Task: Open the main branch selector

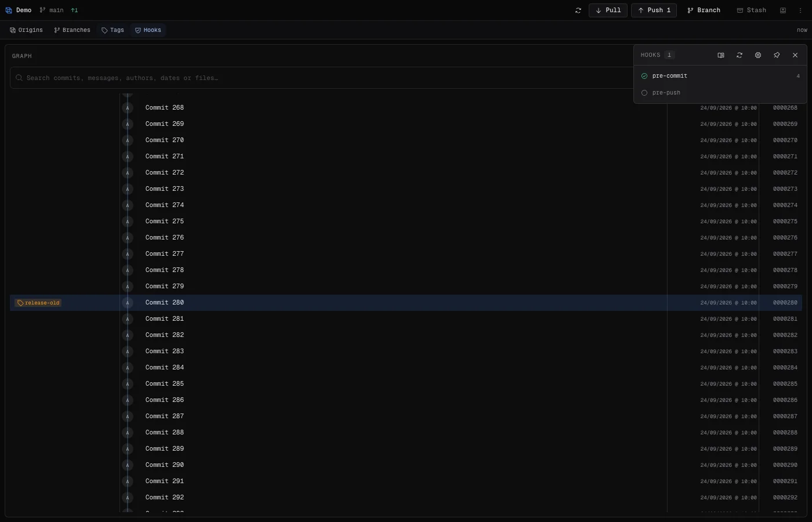Action: (x=52, y=10)
